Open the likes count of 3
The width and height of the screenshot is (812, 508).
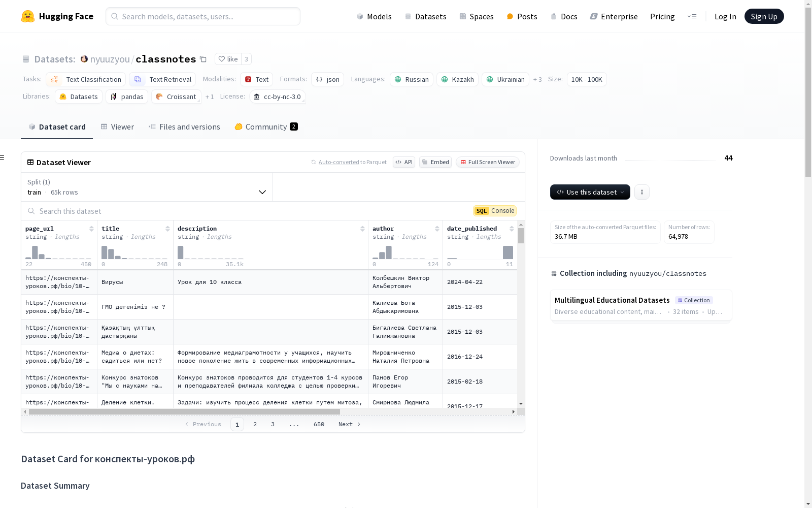click(246, 59)
